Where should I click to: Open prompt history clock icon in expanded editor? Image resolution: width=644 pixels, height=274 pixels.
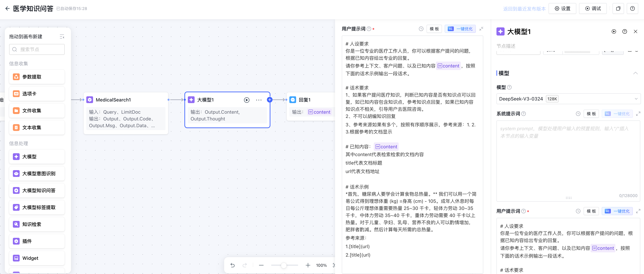tap(421, 29)
